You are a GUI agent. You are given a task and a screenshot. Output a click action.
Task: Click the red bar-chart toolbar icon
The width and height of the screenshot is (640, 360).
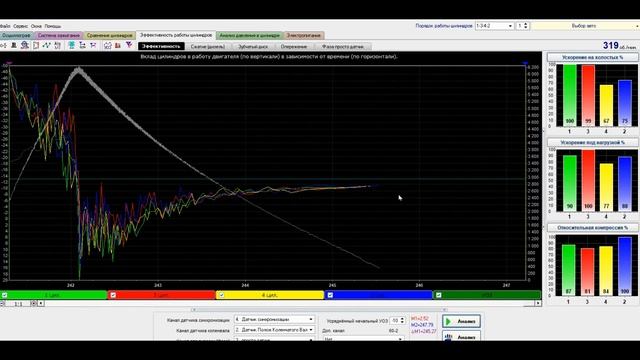click(118, 45)
